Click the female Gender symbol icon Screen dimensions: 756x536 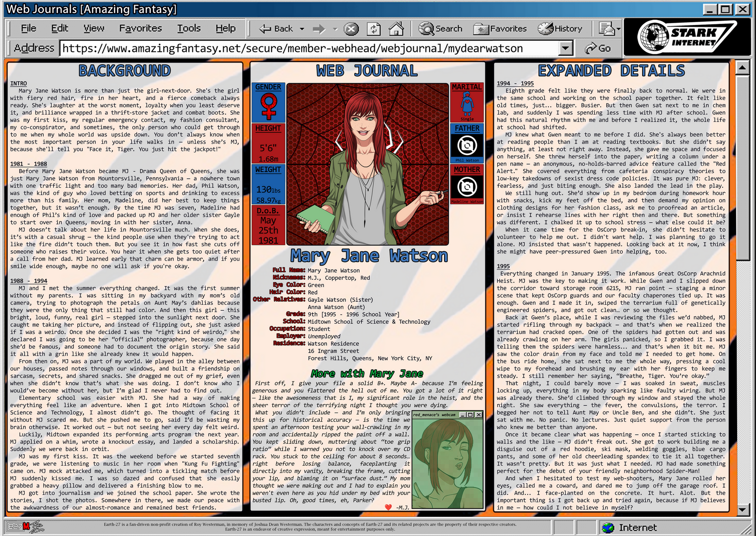click(x=269, y=107)
